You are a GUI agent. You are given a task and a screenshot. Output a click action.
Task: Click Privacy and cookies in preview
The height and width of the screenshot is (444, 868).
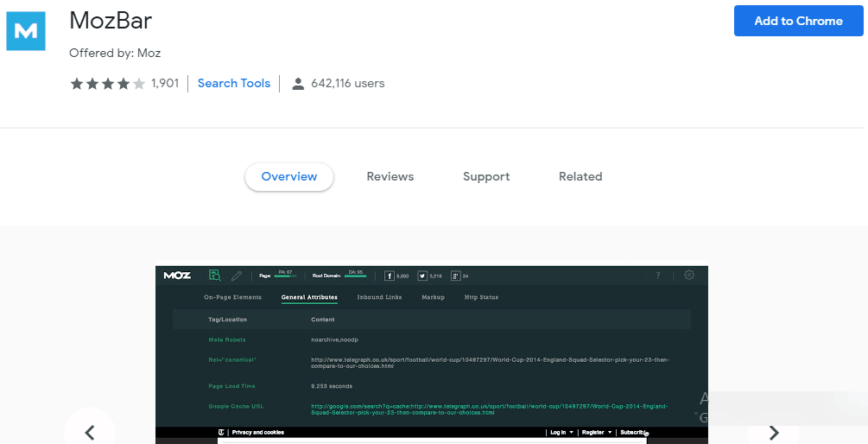[x=258, y=433]
